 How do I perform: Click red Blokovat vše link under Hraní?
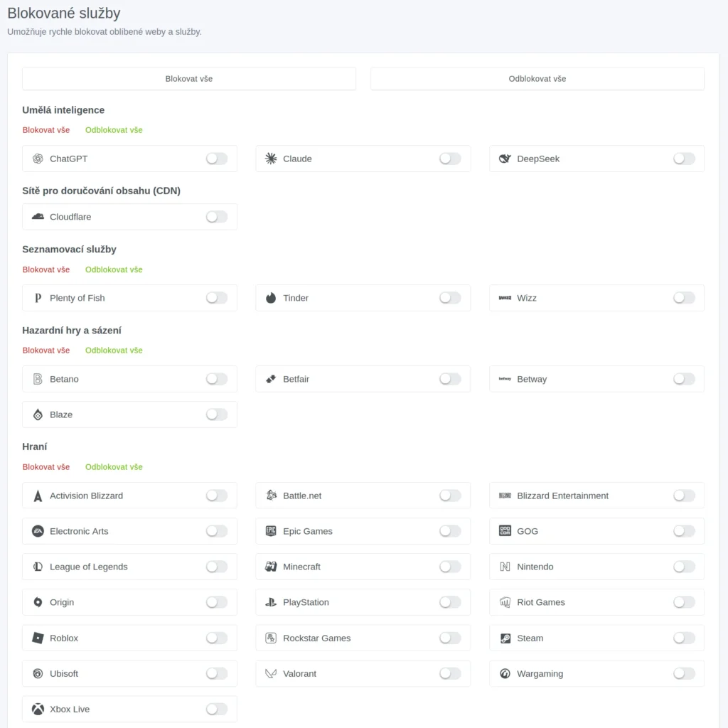pos(46,467)
